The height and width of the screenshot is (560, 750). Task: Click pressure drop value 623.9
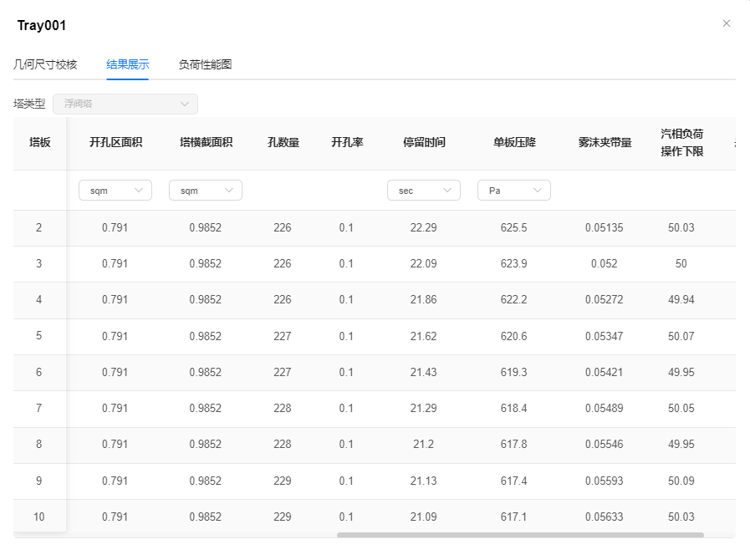coord(513,263)
